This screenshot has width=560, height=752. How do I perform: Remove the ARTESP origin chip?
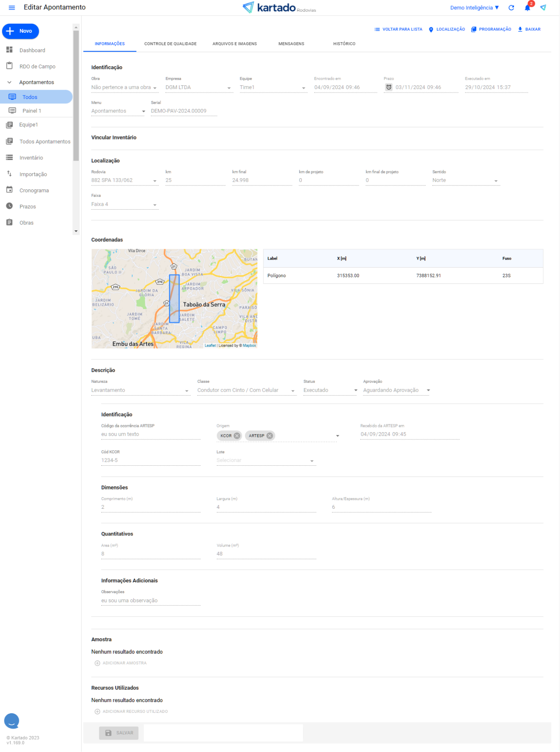click(269, 436)
